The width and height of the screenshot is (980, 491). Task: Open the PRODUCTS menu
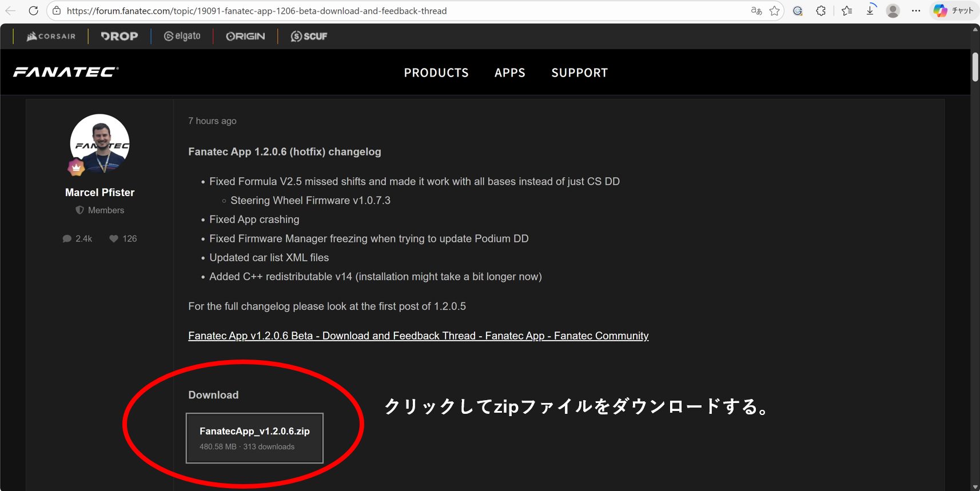(x=436, y=73)
